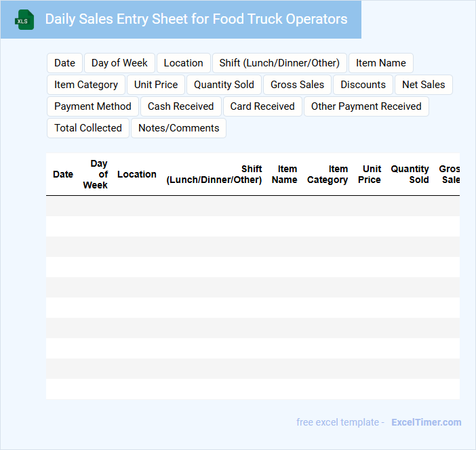The height and width of the screenshot is (450, 476).
Task: Click the Quantity Sold tag
Action: point(224,85)
